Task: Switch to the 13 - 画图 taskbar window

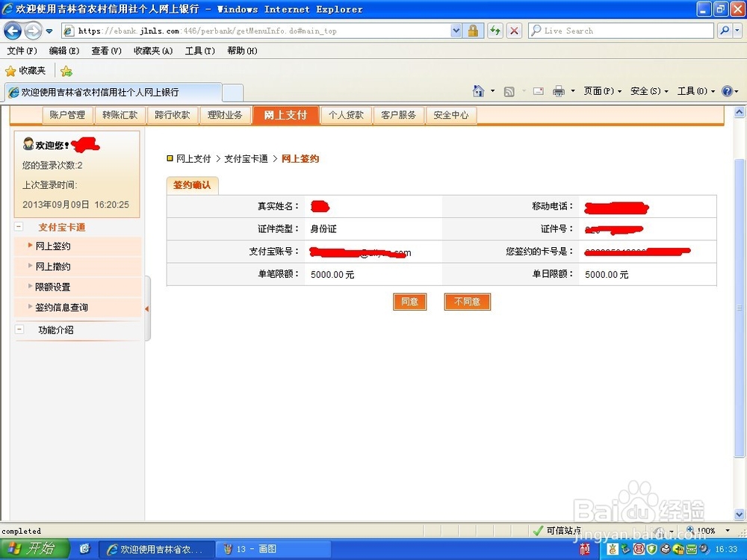Action: click(x=273, y=549)
